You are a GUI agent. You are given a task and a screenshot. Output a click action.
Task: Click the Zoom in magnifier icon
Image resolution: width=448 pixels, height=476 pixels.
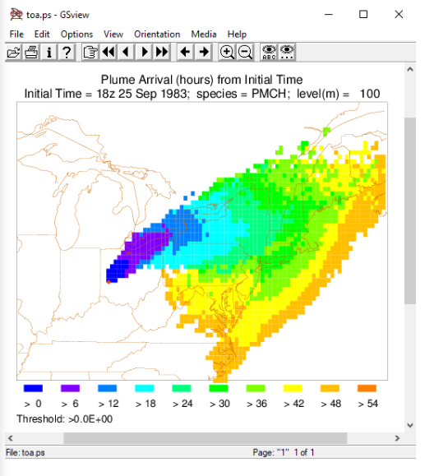pyautogui.click(x=227, y=53)
